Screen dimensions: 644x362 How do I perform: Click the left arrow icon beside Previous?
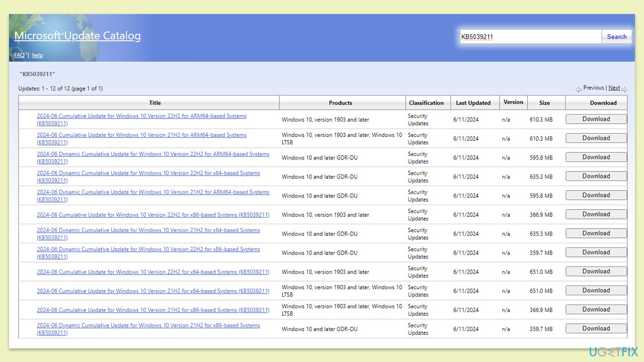click(x=579, y=89)
